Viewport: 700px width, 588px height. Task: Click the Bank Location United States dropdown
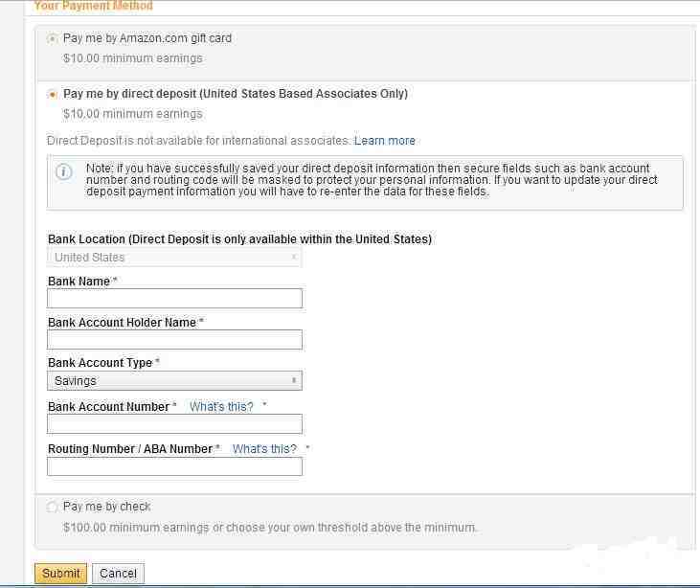coord(174,258)
